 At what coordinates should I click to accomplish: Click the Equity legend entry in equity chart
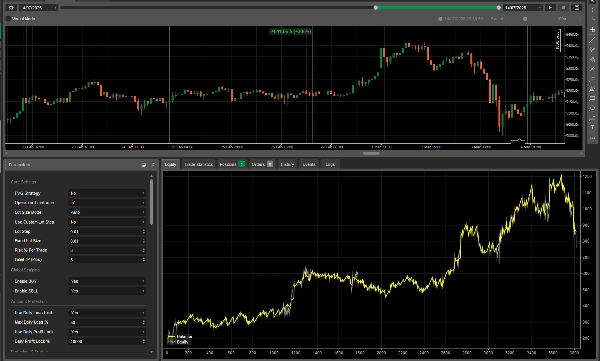tap(179, 341)
